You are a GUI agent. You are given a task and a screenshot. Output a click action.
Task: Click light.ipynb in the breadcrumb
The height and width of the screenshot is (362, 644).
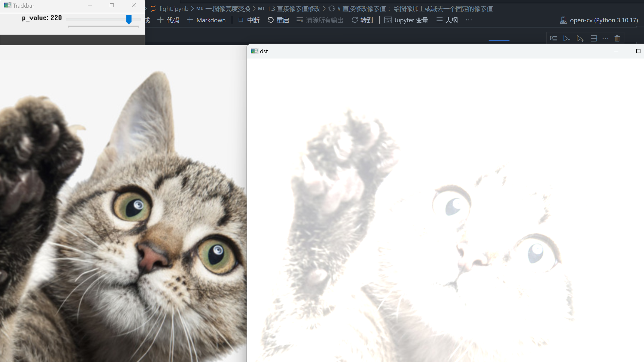tap(174, 9)
